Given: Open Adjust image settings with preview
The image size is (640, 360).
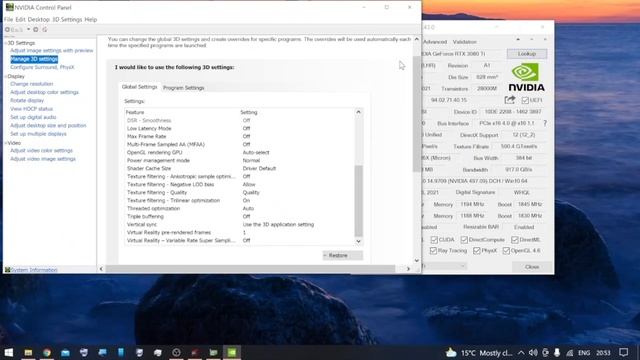Looking at the screenshot, I should click(51, 50).
